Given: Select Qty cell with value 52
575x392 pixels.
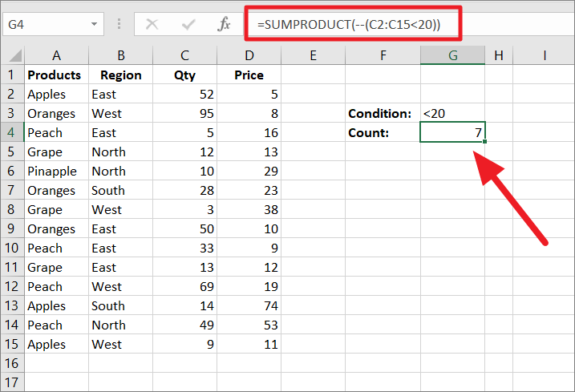Looking at the screenshot, I should click(184, 95).
